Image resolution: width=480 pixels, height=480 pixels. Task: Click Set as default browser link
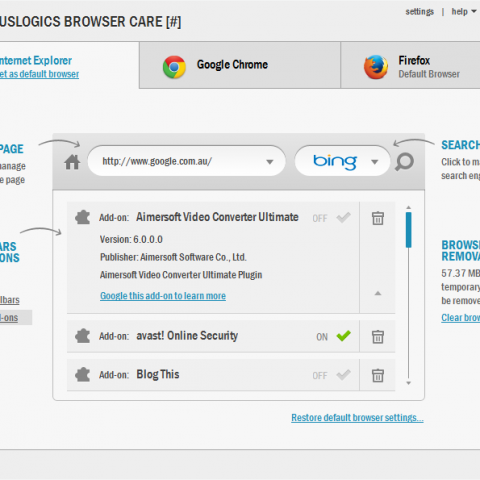click(39, 74)
